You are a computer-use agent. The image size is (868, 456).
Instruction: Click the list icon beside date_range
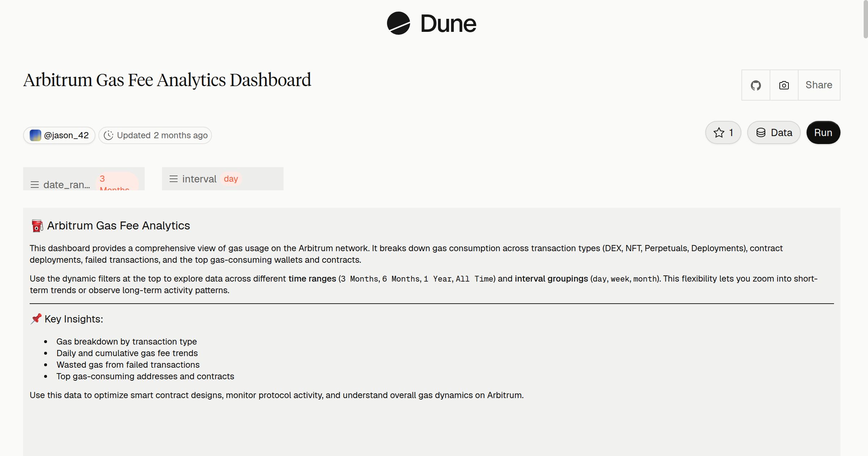35,185
